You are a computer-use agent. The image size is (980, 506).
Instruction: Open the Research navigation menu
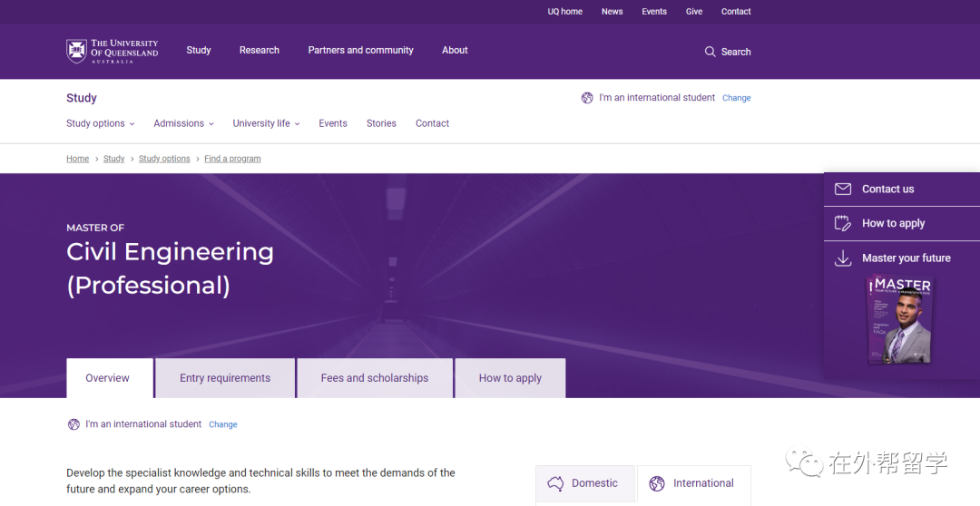[x=260, y=50]
